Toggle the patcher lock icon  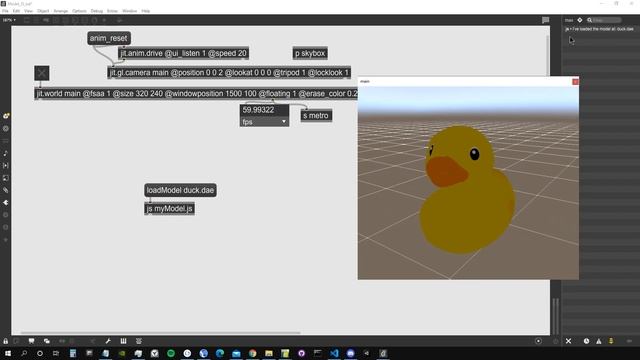click(6, 341)
